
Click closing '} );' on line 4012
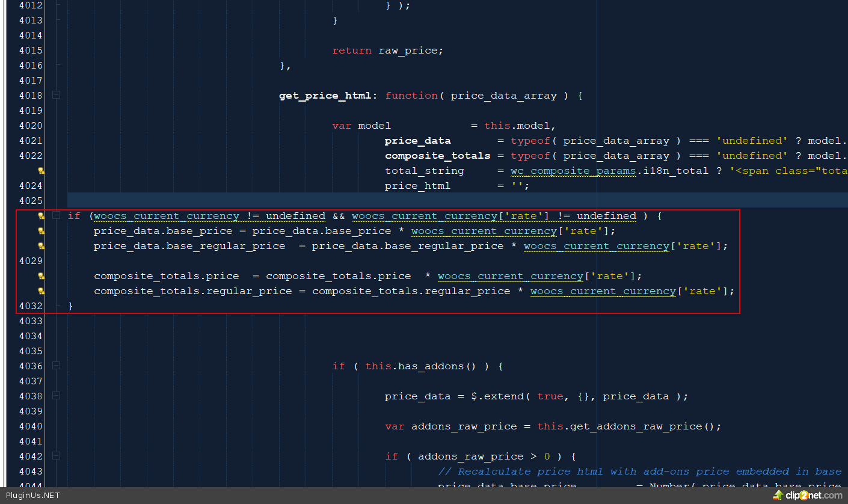click(398, 5)
